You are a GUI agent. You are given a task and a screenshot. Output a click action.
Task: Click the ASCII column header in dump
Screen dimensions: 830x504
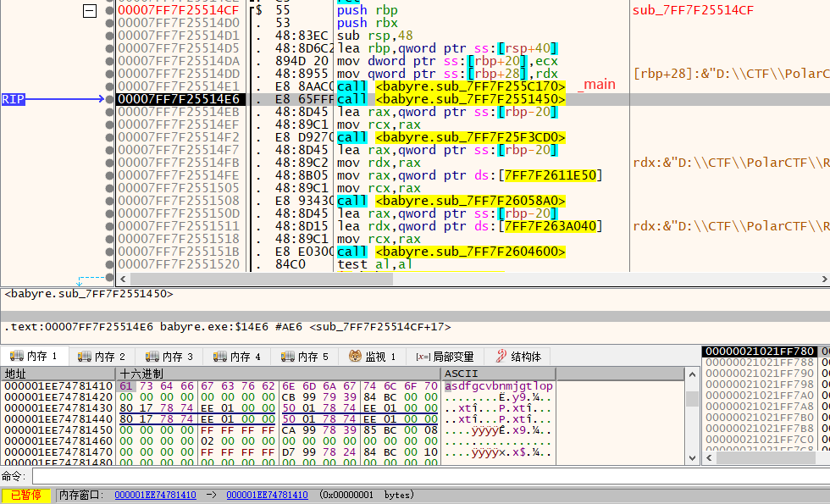[x=462, y=374]
